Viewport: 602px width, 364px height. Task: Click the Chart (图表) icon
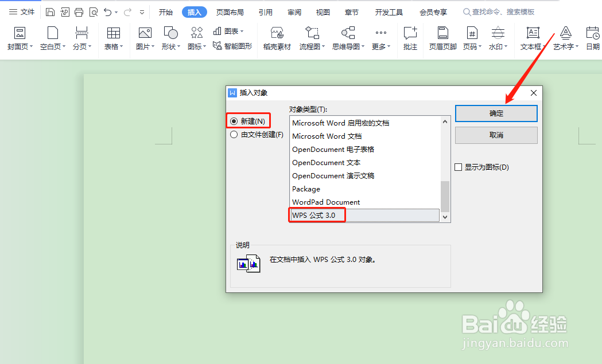pyautogui.click(x=218, y=31)
